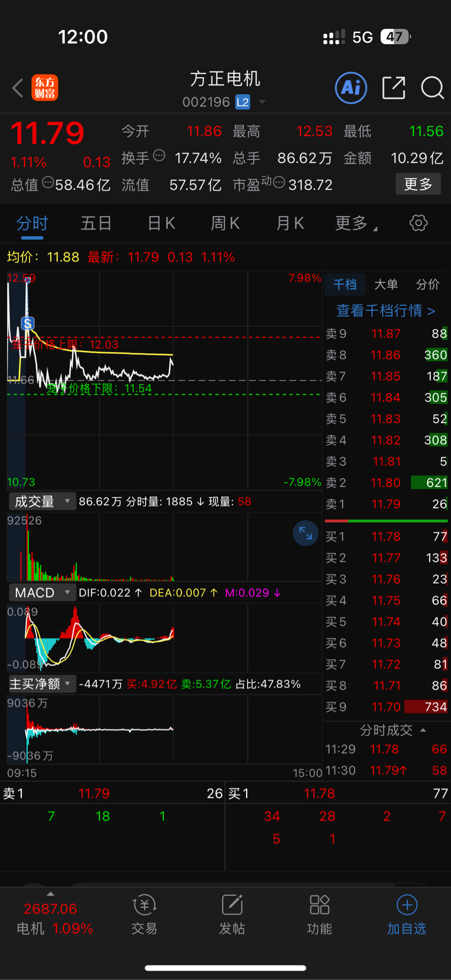The image size is (451, 980).
Task: Tap 卖6 row at 11.84
Action: (386, 397)
